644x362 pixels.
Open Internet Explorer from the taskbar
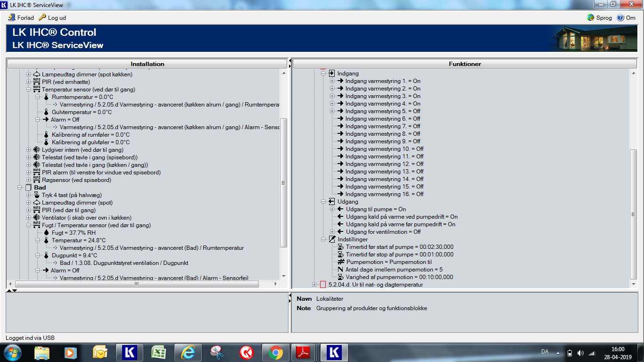[188, 353]
